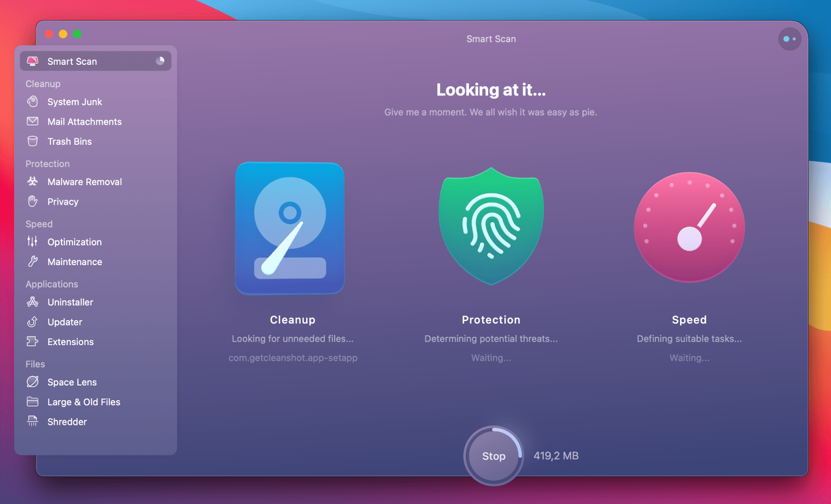This screenshot has width=831, height=504.
Task: Launch the Malware Removal scanner
Action: 85,182
